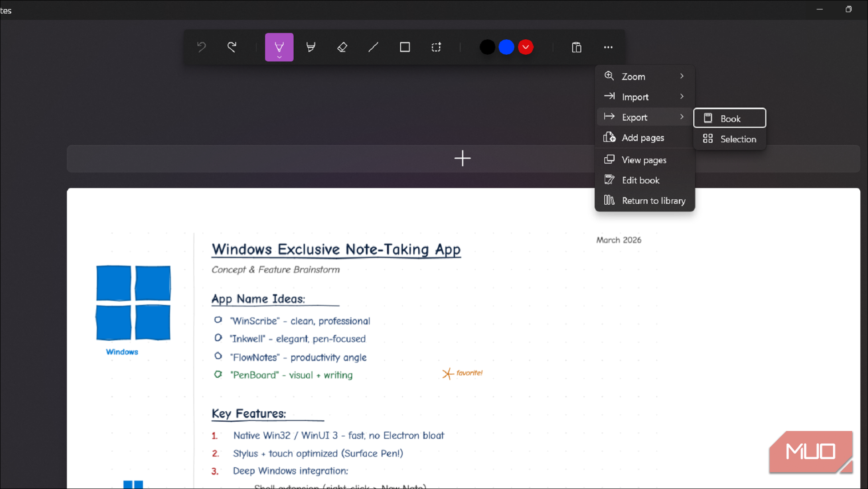
Task: Pick the black ink color
Action: [x=487, y=47]
